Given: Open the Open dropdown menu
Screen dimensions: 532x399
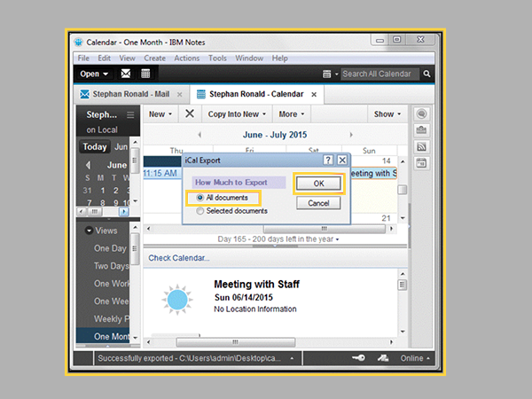Looking at the screenshot, I should click(94, 74).
